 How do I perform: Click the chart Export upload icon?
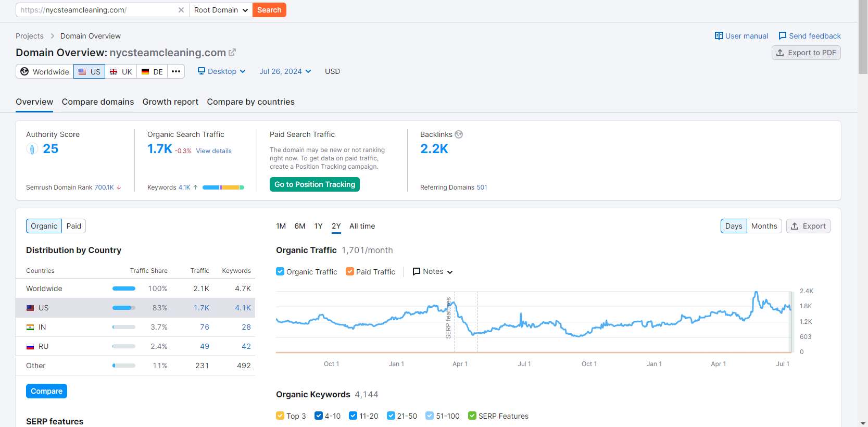(x=795, y=226)
